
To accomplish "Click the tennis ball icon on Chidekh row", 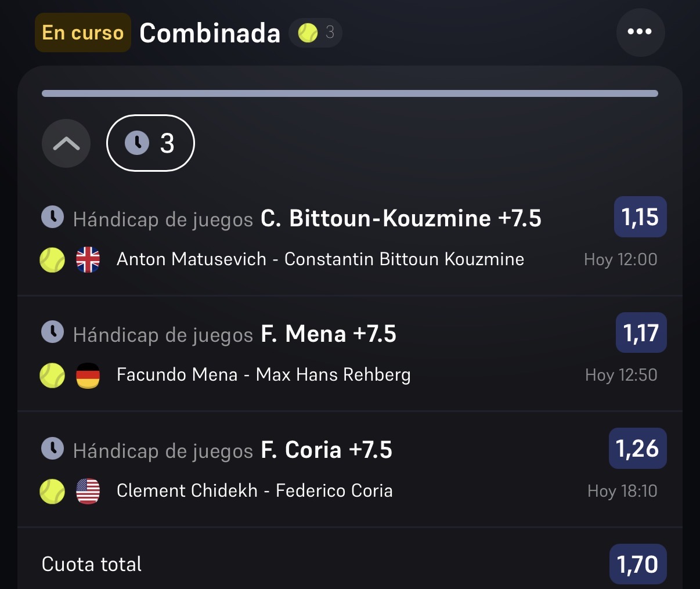I will [x=52, y=492].
